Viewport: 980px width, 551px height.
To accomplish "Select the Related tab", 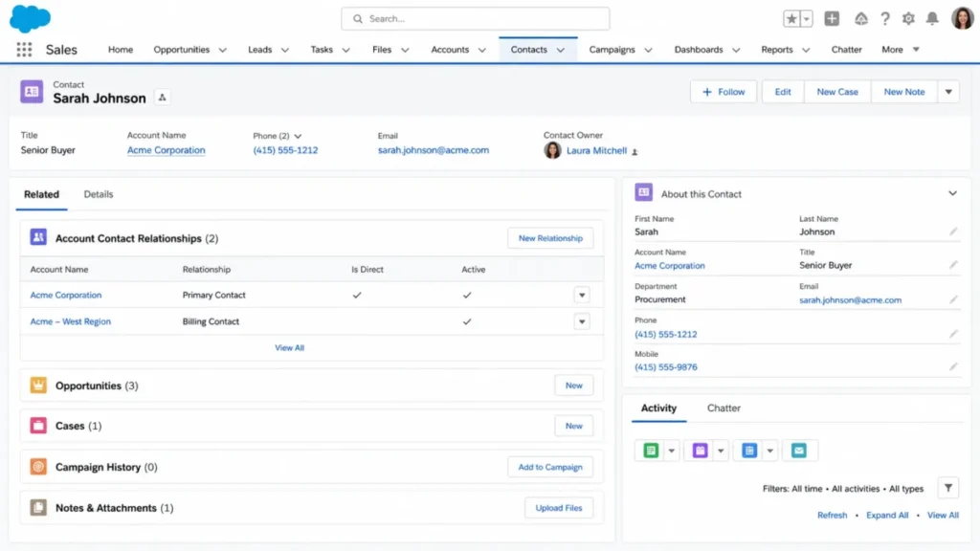I will click(41, 194).
